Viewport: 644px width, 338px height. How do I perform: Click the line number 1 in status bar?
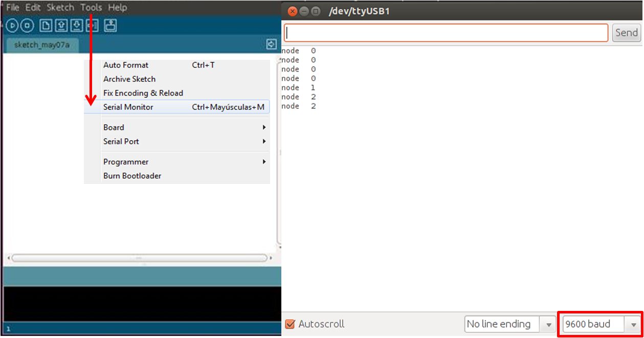(8, 329)
